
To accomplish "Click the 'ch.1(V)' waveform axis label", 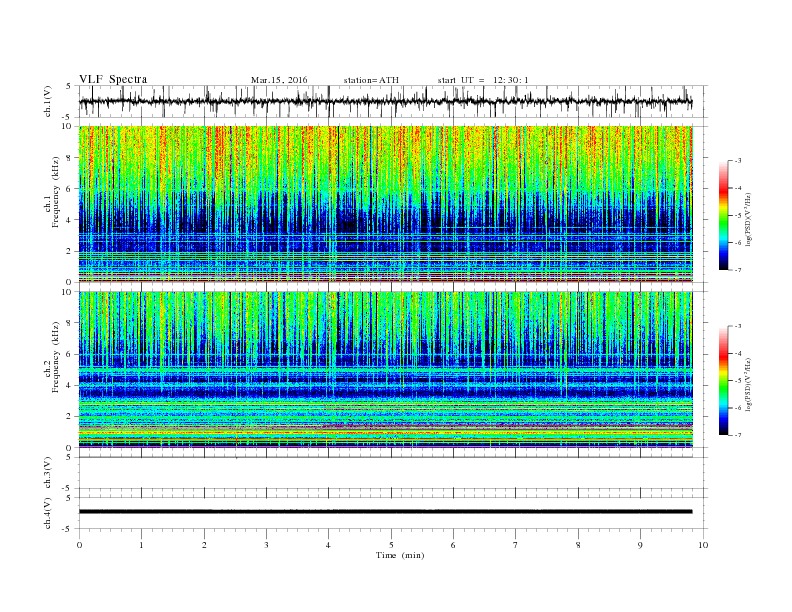I will pos(48,101).
